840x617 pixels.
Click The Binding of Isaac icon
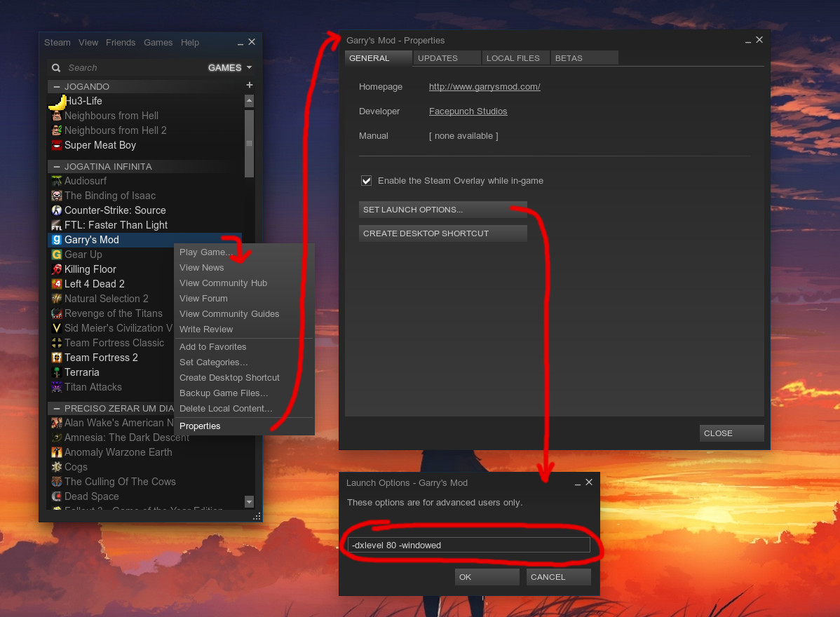[x=57, y=196]
